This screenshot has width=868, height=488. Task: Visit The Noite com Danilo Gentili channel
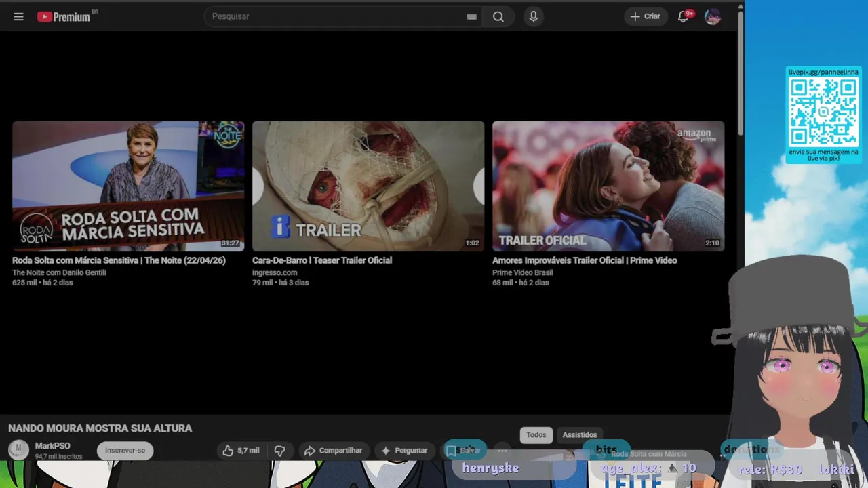59,272
